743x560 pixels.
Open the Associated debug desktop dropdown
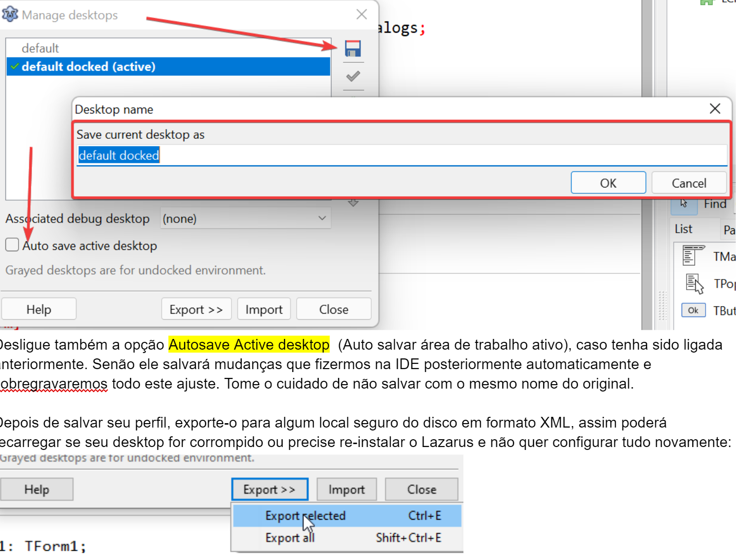(x=245, y=218)
